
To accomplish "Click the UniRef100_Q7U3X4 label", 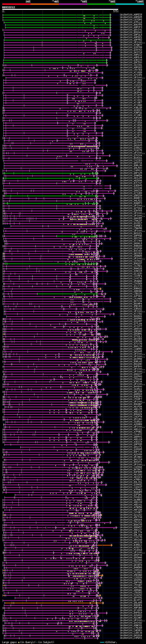I will (131, 156).
